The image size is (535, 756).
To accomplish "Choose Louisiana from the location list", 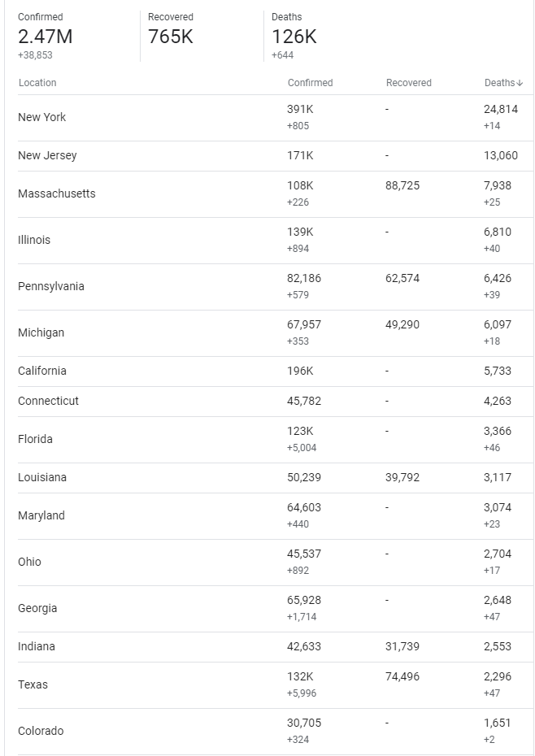I will coord(42,477).
